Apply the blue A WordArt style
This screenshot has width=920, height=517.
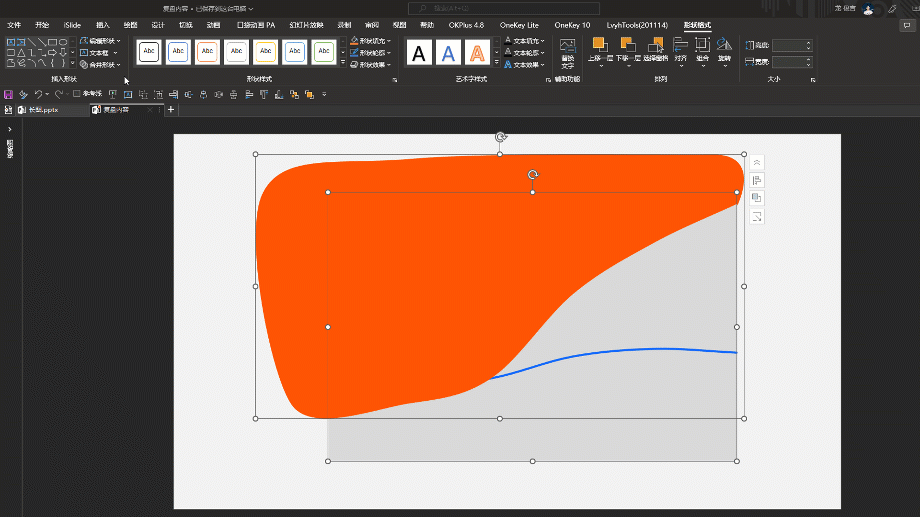tap(448, 53)
